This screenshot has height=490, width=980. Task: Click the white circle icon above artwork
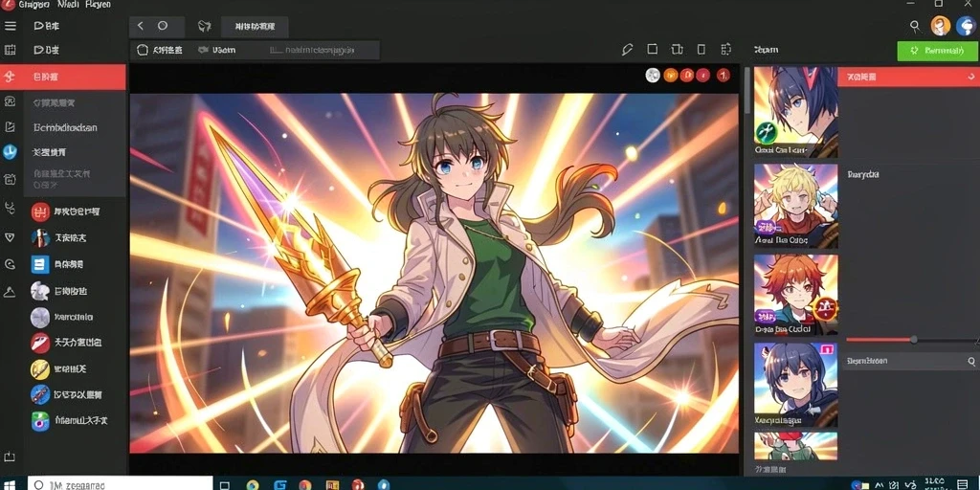tap(653, 76)
